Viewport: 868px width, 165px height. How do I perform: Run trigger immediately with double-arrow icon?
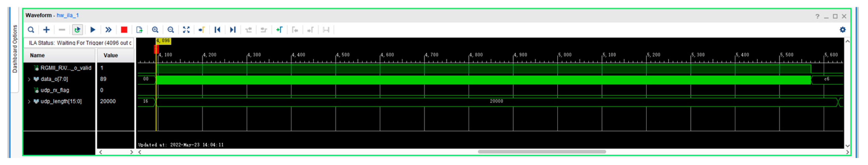point(108,30)
